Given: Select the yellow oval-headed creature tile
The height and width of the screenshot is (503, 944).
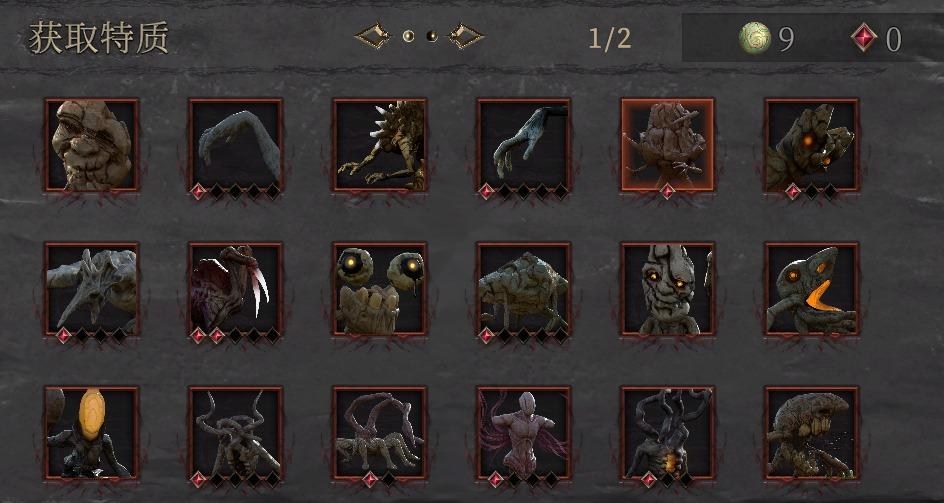Looking at the screenshot, I should (x=92, y=433).
